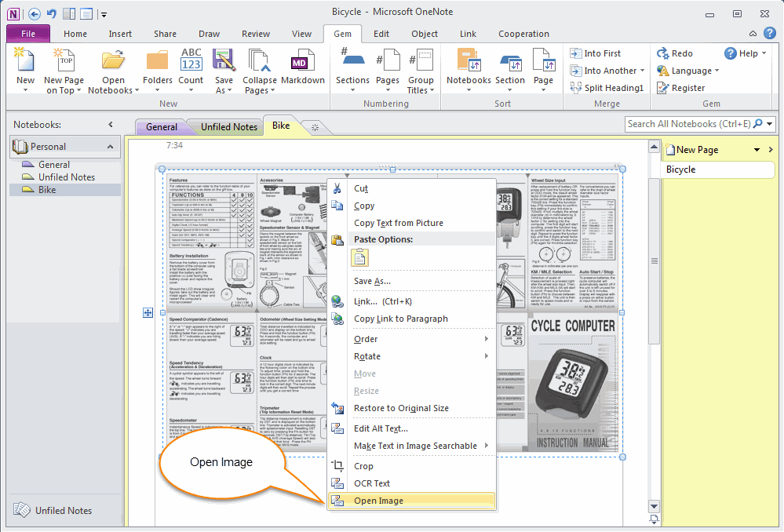This screenshot has width=784, height=532.
Task: Click the Unfiled Notes icon at sidebar bottom
Action: (22, 510)
